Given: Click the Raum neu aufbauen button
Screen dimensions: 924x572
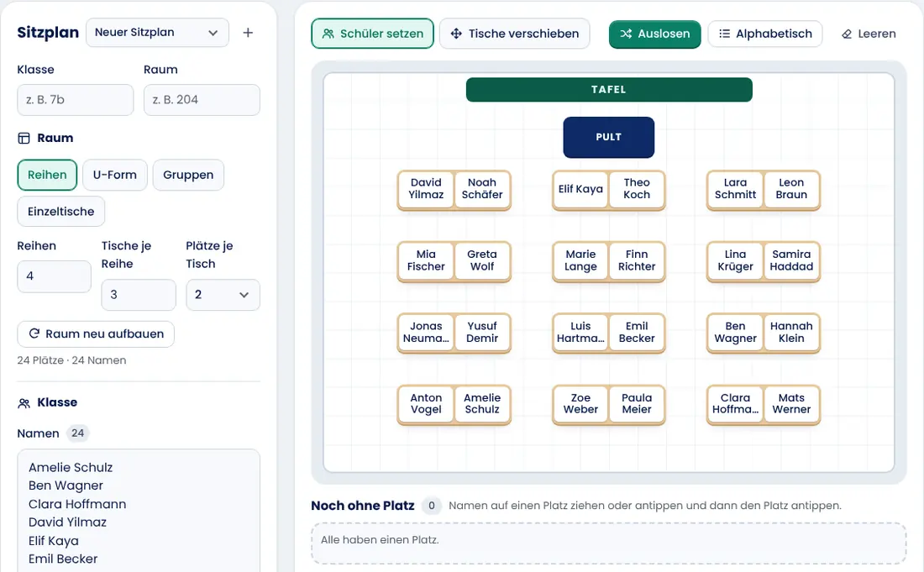Looking at the screenshot, I should pos(96,334).
